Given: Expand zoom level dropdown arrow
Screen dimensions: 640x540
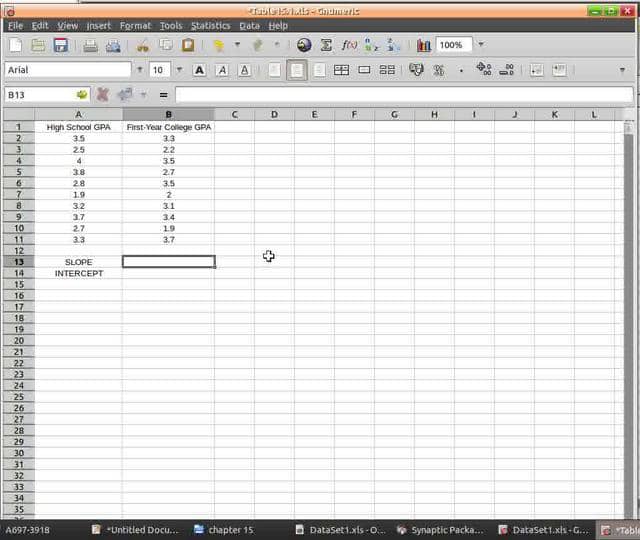Looking at the screenshot, I should pos(481,44).
